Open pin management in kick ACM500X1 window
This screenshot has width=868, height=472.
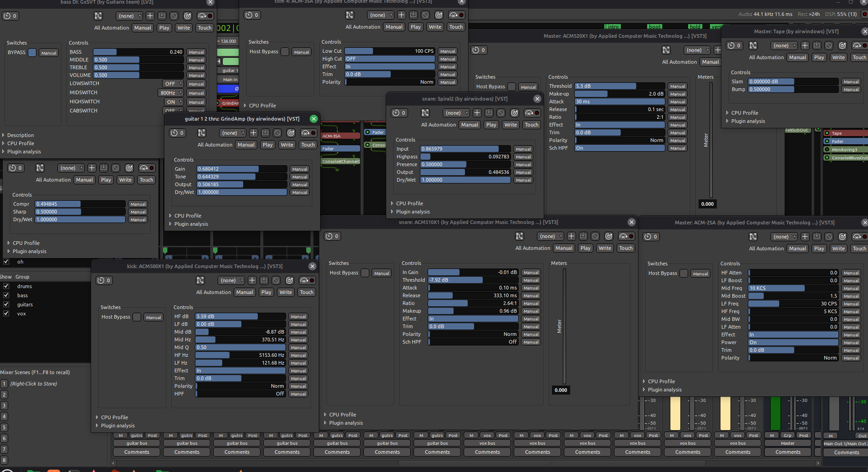pyautogui.click(x=200, y=280)
